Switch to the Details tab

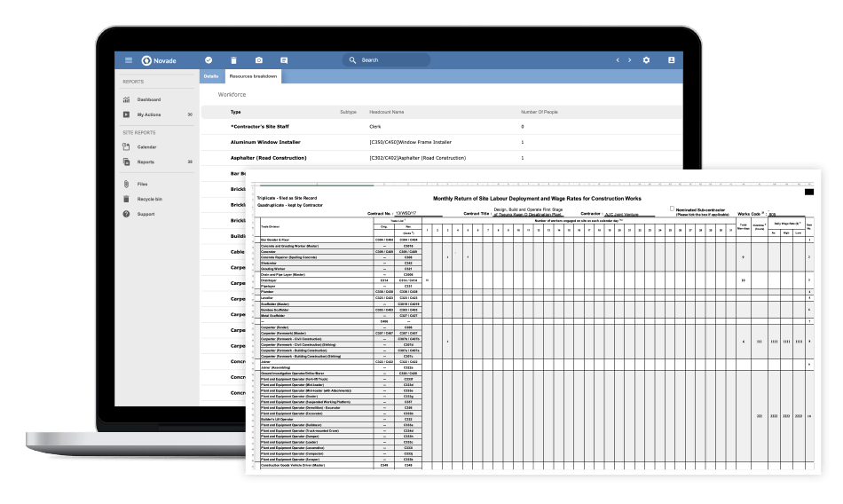point(211,76)
